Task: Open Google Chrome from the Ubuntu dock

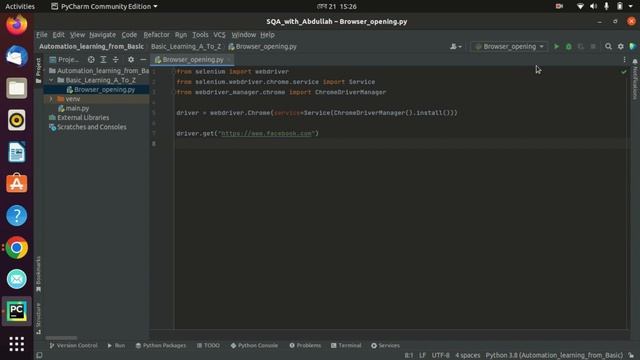Action: (17, 248)
